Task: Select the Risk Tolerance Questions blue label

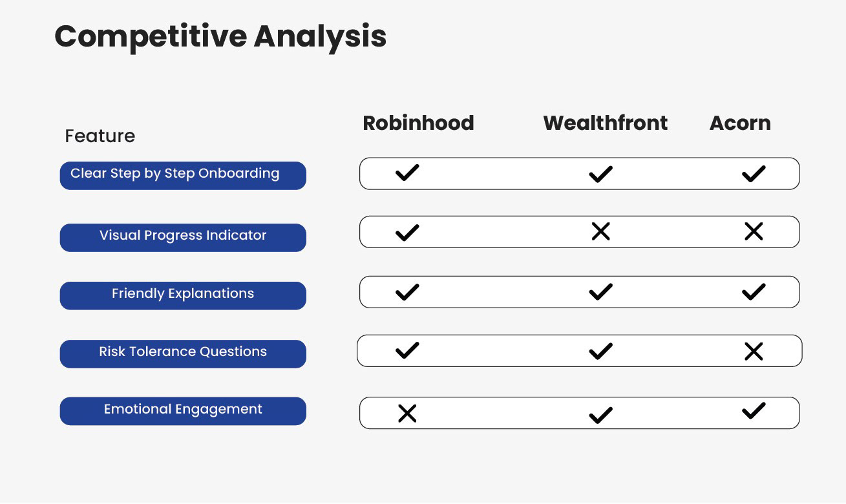Action: pos(183,353)
